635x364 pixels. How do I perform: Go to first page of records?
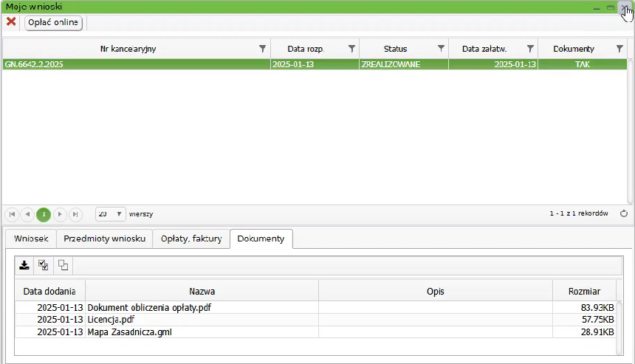[x=12, y=214]
